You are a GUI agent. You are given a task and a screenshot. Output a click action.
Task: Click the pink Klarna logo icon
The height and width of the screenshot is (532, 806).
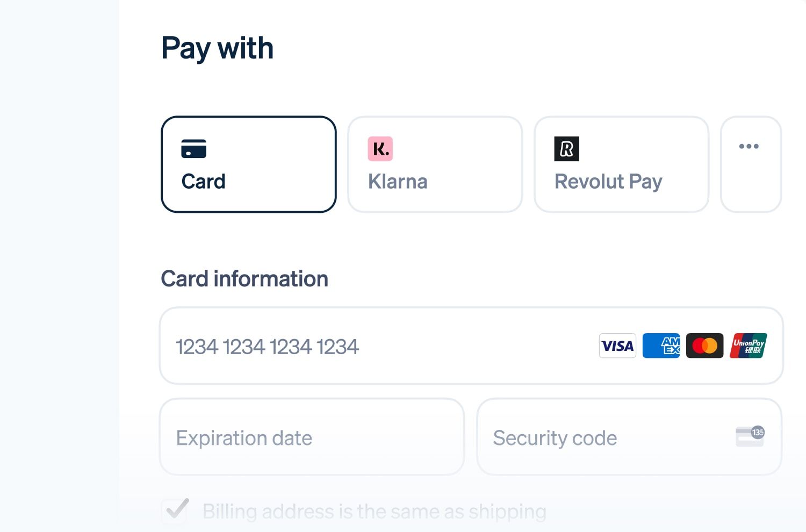point(380,149)
